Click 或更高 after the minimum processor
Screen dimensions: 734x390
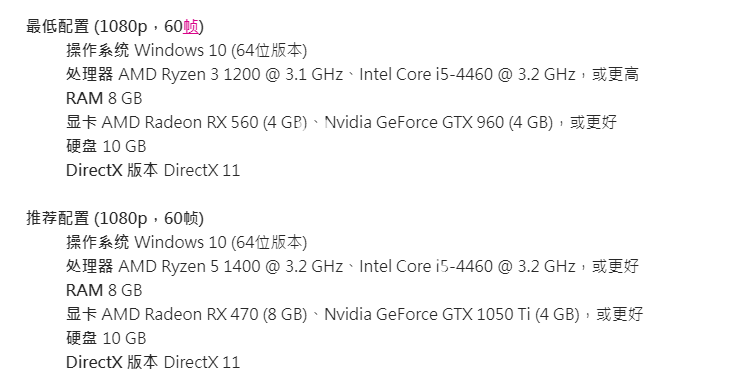[616, 74]
